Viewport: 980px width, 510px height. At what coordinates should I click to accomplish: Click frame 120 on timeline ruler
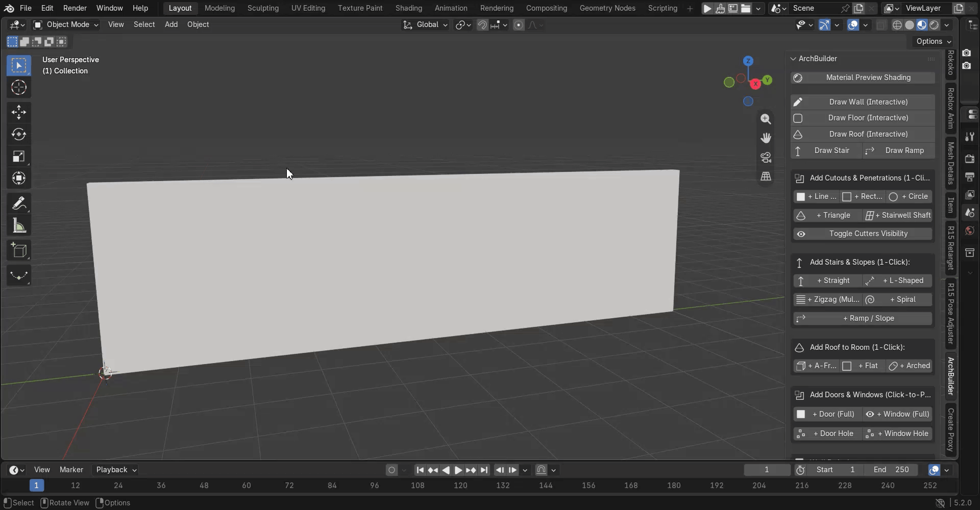click(460, 486)
